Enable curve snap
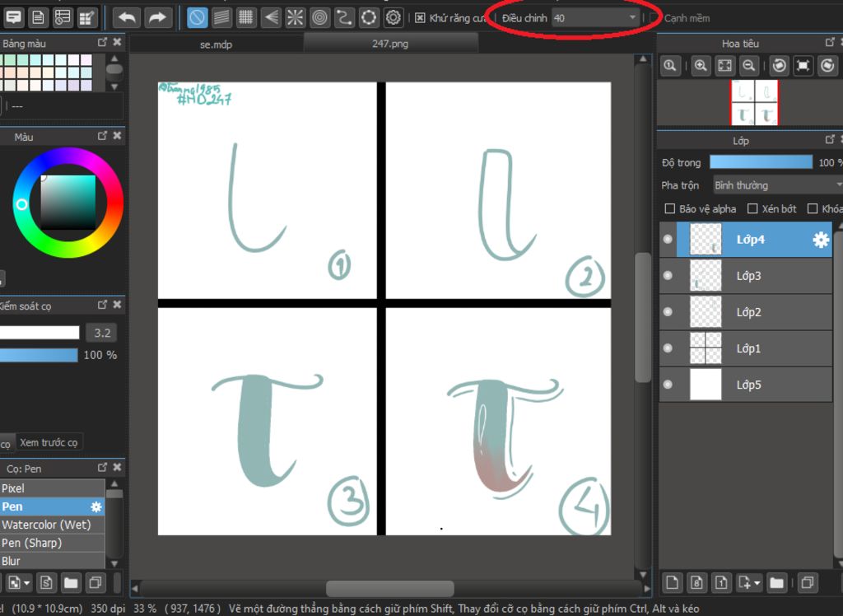The image size is (843, 616). tap(344, 18)
